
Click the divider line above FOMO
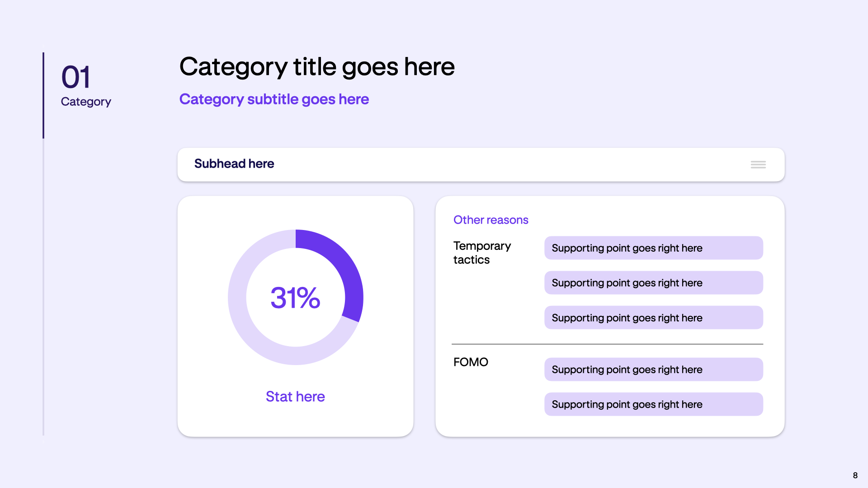607,344
